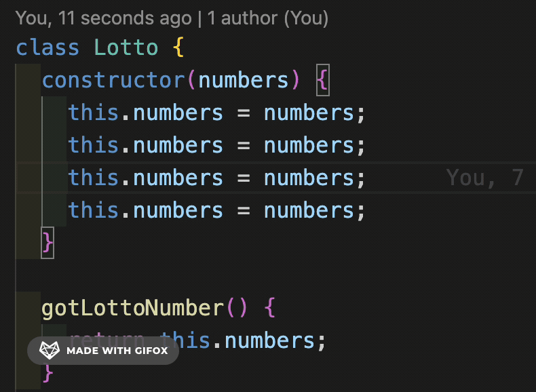Click the inline blame text "You, 7"

(484, 178)
